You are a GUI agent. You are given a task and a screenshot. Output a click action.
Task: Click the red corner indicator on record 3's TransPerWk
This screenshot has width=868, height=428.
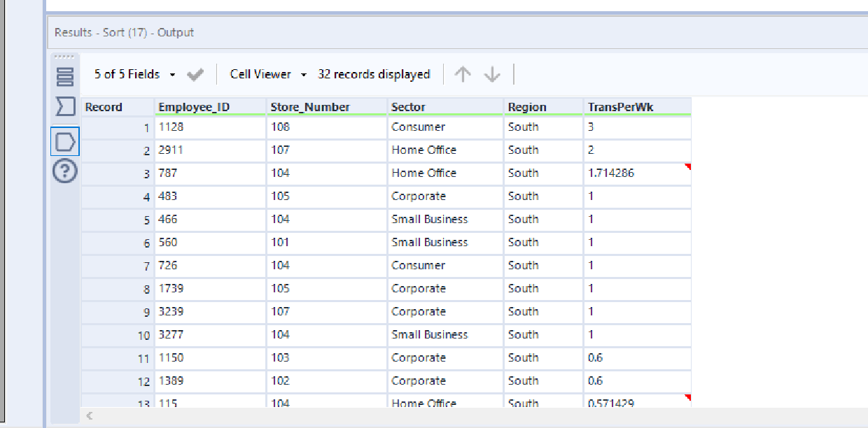[x=687, y=165]
